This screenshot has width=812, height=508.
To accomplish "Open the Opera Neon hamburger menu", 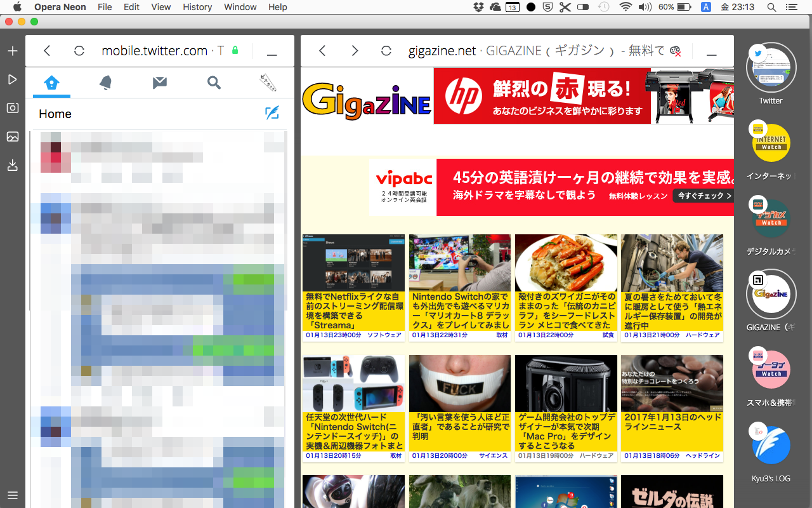I will pos(12,495).
